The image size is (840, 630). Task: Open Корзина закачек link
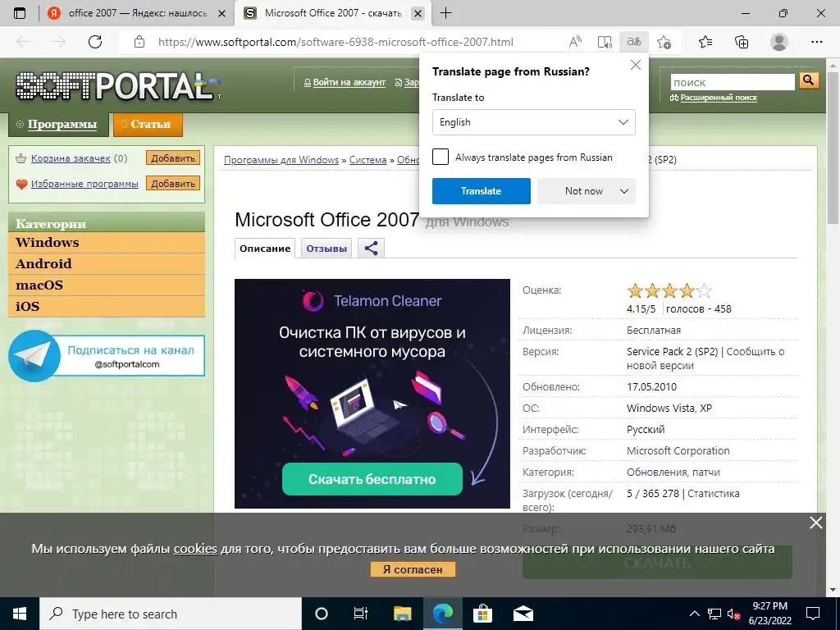(x=71, y=158)
